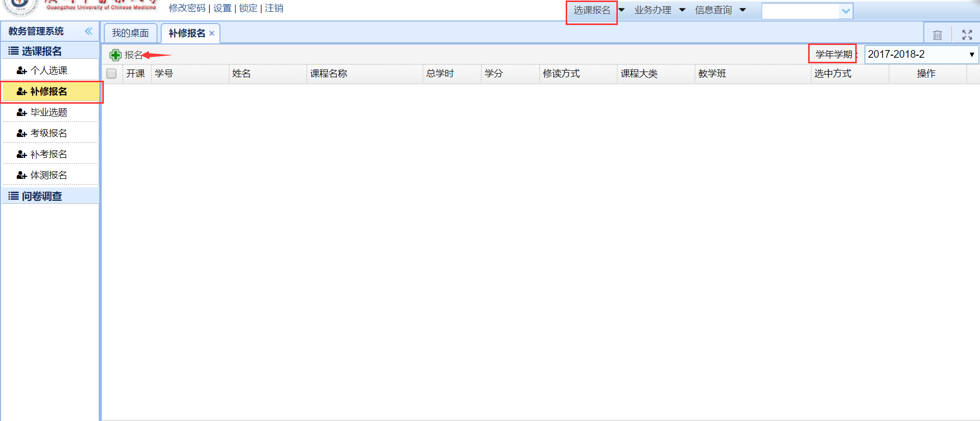980x421 pixels.
Task: Click the list icon beside 选课报名 section
Action: tap(13, 51)
